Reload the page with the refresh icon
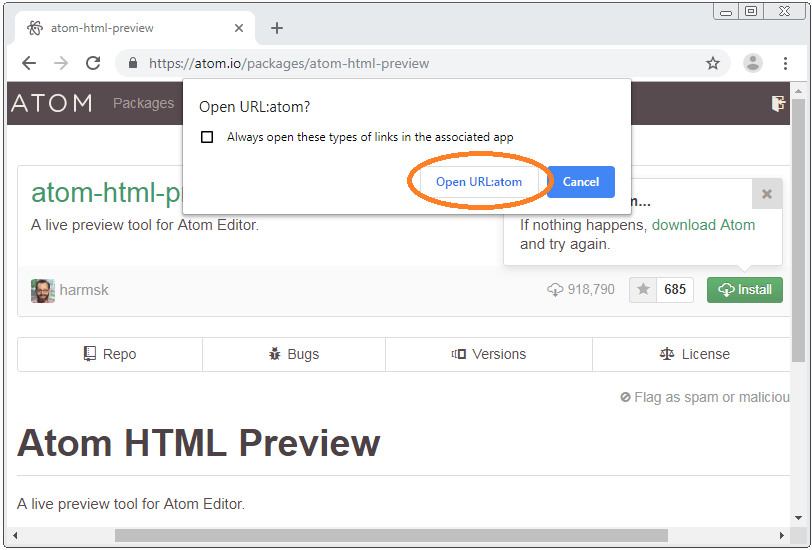The width and height of the screenshot is (812, 550). pos(93,63)
